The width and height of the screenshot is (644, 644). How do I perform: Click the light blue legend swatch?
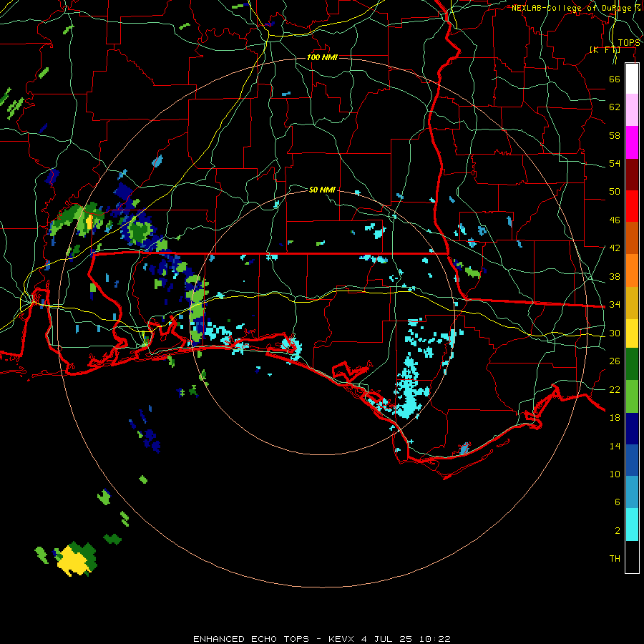pyautogui.click(x=632, y=492)
